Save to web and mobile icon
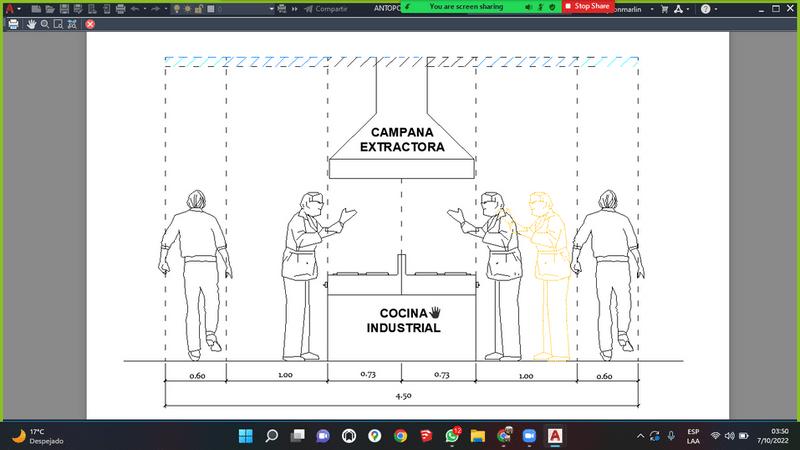 [x=106, y=9]
